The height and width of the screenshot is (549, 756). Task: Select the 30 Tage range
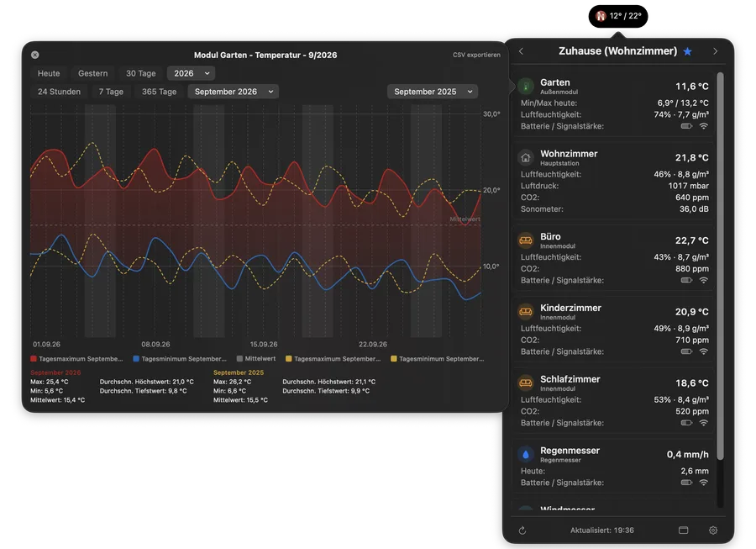click(141, 73)
